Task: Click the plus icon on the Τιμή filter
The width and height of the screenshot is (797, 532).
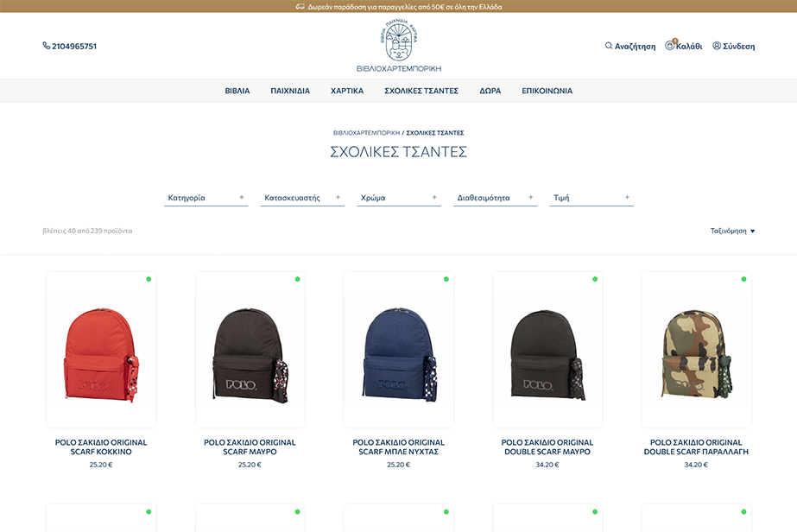Action: (x=627, y=198)
